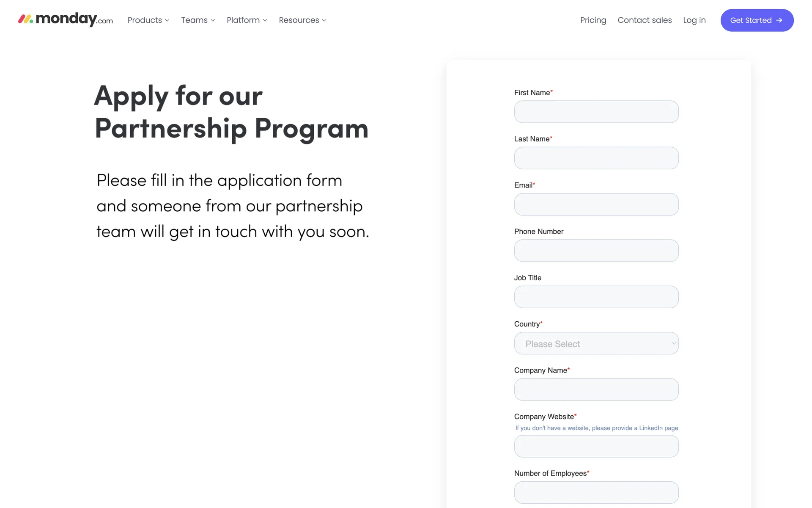Click the Number of Employees field
Screen dimensions: 812x508
click(596, 492)
